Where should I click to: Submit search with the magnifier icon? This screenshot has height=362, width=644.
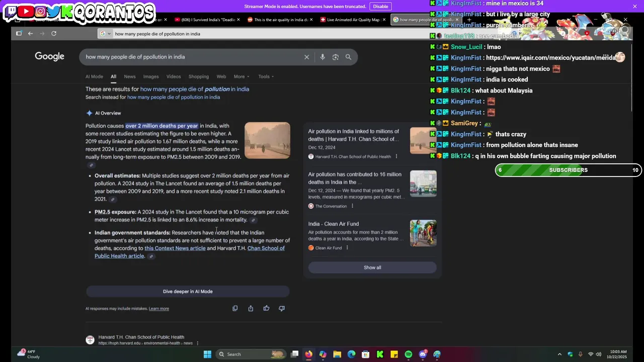[348, 57]
